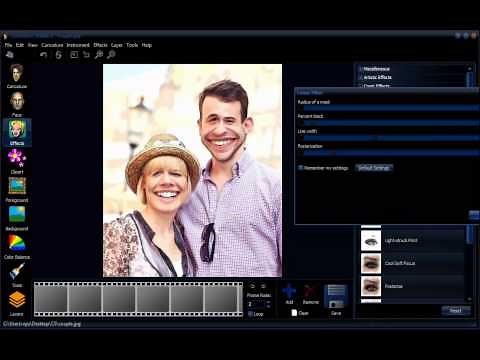Click the last empty film strip frame
Viewport: 480px width, 360px height.
[x=222, y=299]
